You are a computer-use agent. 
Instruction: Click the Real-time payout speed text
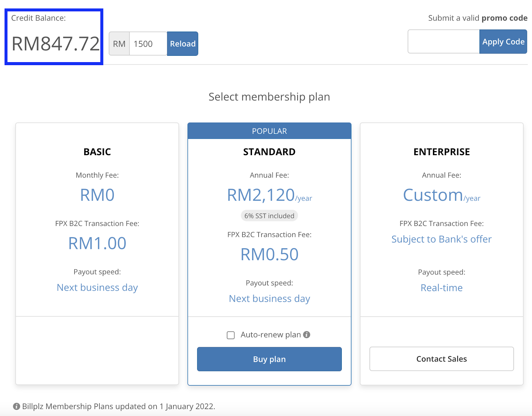click(442, 288)
